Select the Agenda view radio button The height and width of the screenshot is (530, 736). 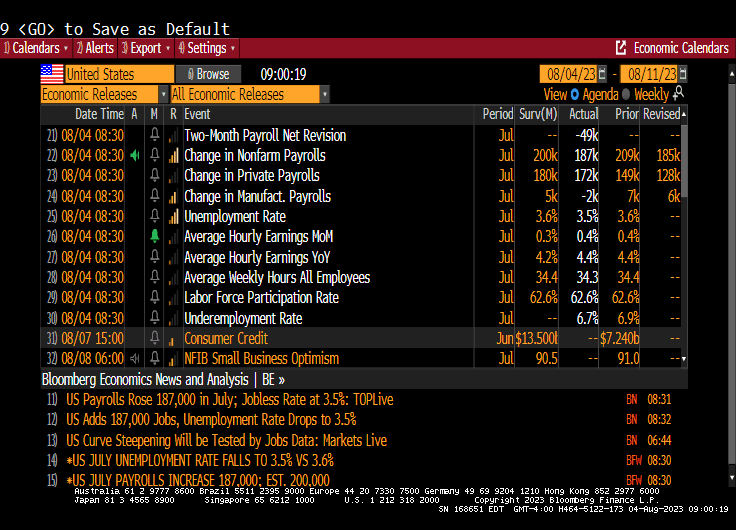click(575, 94)
